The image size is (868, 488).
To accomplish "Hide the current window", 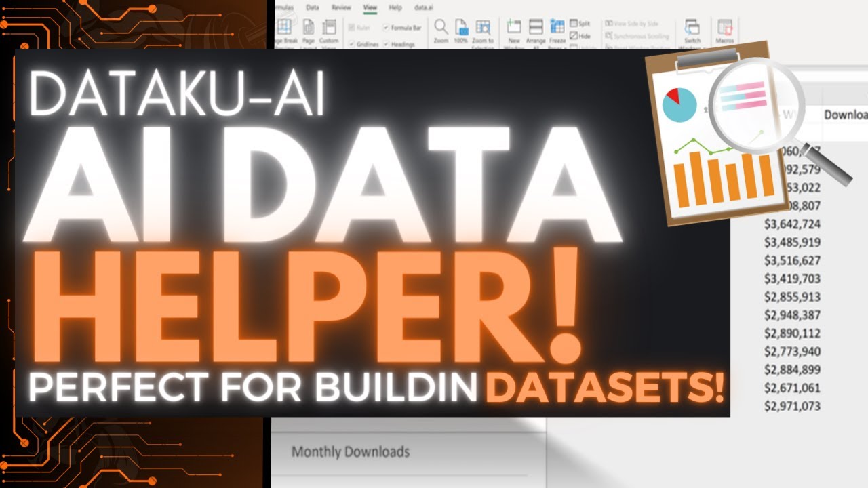I will 580,35.
